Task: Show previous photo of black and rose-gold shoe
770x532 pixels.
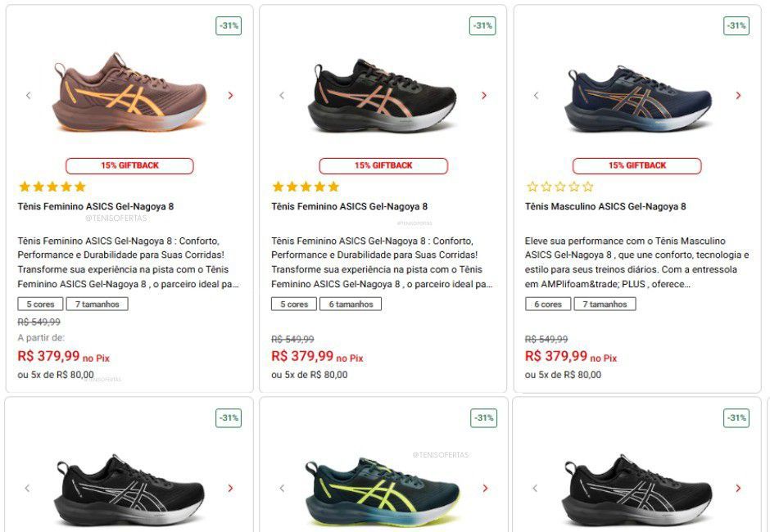Action: (282, 96)
